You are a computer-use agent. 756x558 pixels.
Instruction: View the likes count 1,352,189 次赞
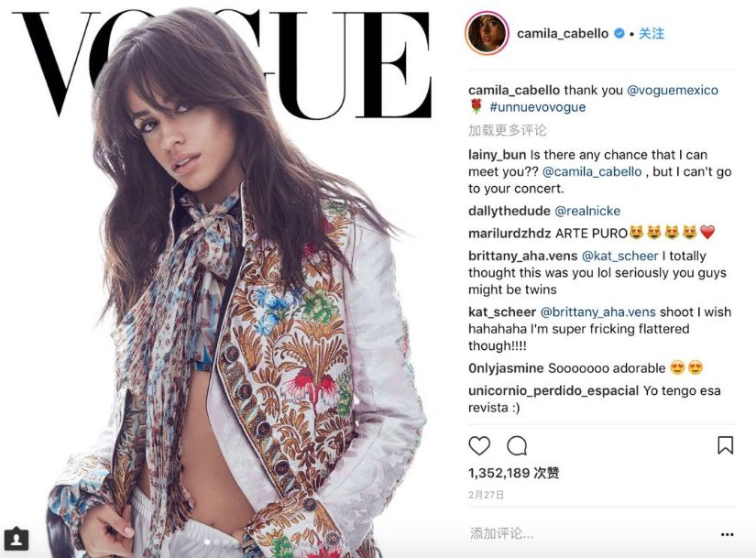tap(514, 473)
